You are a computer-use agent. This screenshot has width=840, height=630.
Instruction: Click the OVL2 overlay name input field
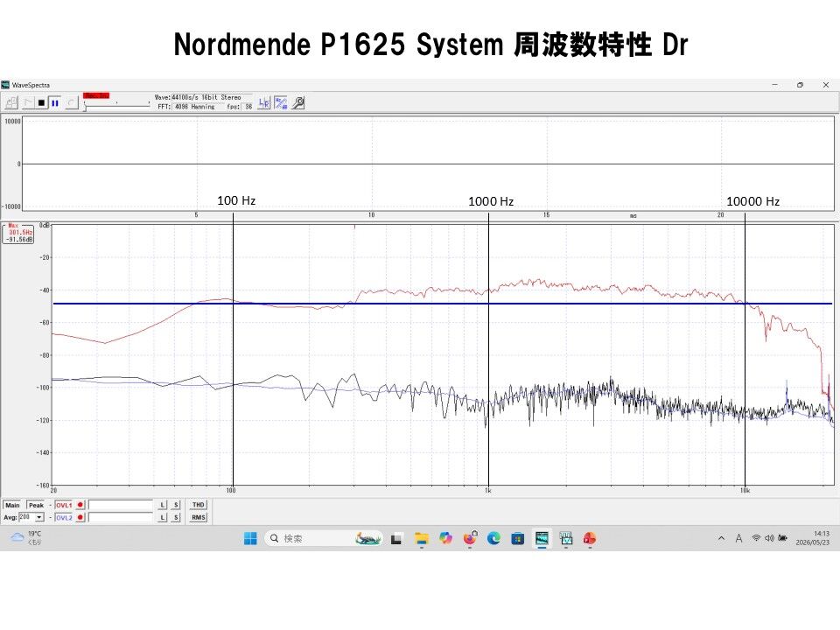(x=121, y=517)
